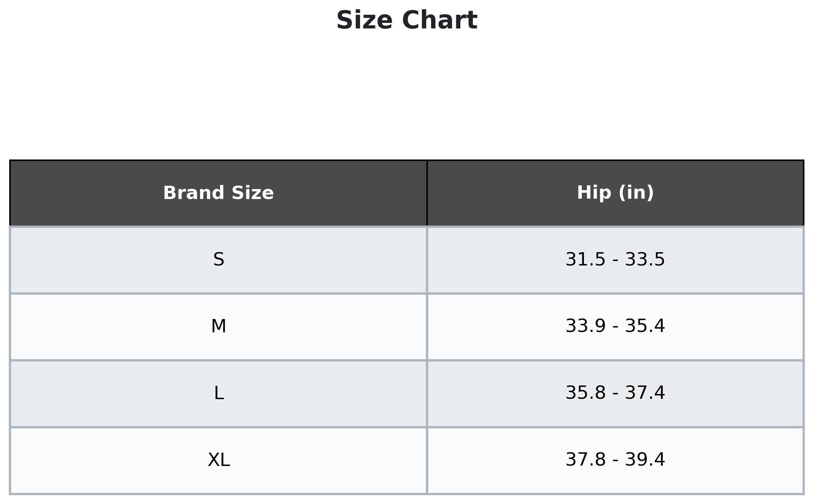
Task: Click the 33.9 minimum hip value
Action: [585, 326]
